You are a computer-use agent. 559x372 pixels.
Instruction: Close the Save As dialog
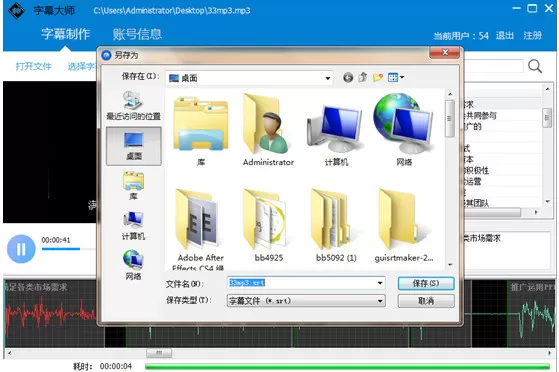pos(445,53)
